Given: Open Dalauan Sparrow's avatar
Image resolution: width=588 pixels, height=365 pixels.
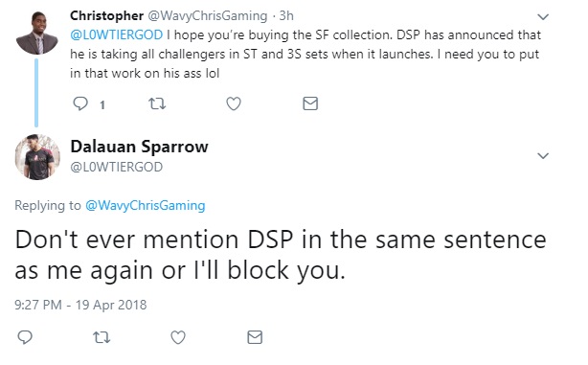Looking at the screenshot, I should (x=37, y=157).
